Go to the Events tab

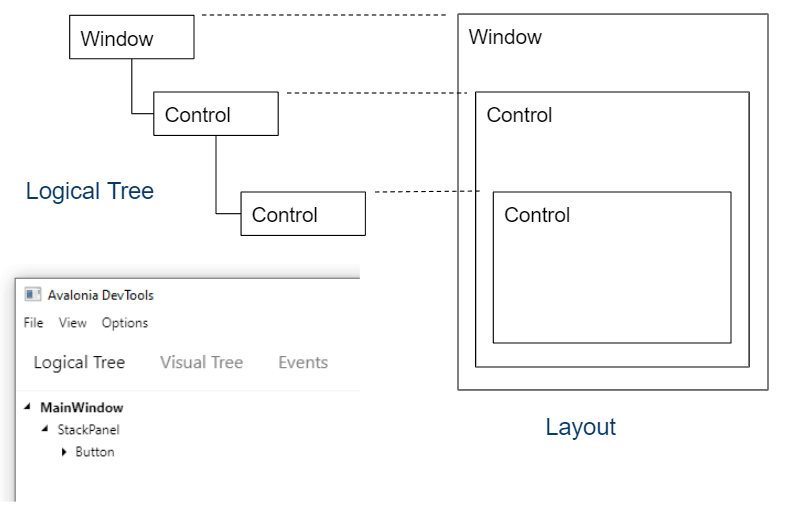[303, 362]
